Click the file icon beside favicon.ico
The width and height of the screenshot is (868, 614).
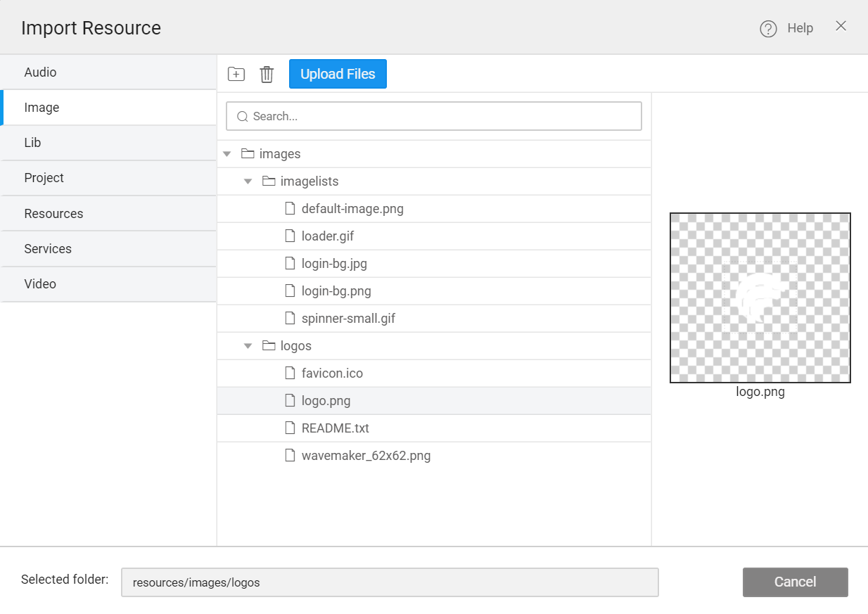click(x=289, y=373)
